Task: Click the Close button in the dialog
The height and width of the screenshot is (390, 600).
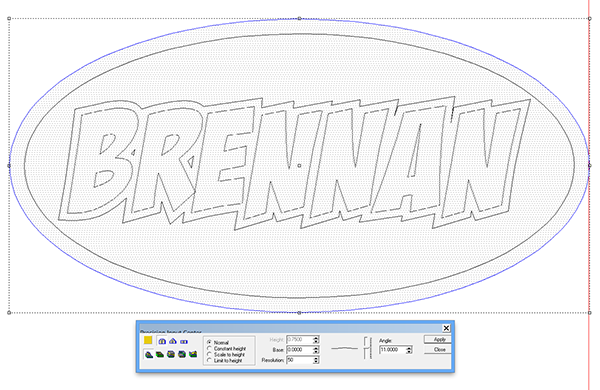Action: (438, 350)
